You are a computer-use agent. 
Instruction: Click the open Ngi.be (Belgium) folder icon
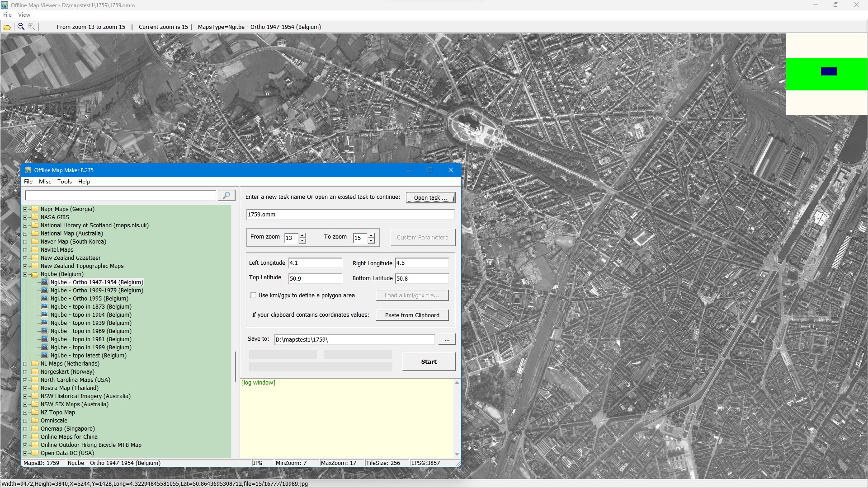pyautogui.click(x=35, y=274)
